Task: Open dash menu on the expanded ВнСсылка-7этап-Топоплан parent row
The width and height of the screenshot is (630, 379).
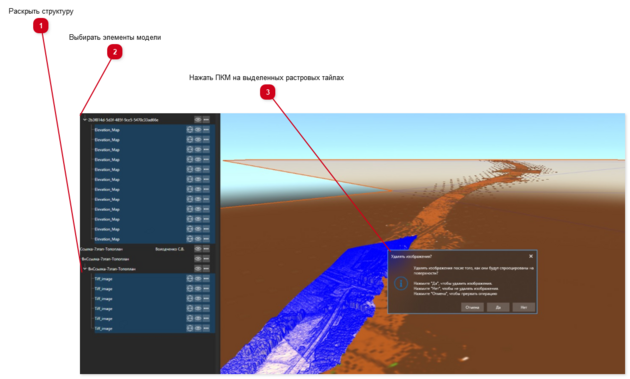Action: point(206,268)
